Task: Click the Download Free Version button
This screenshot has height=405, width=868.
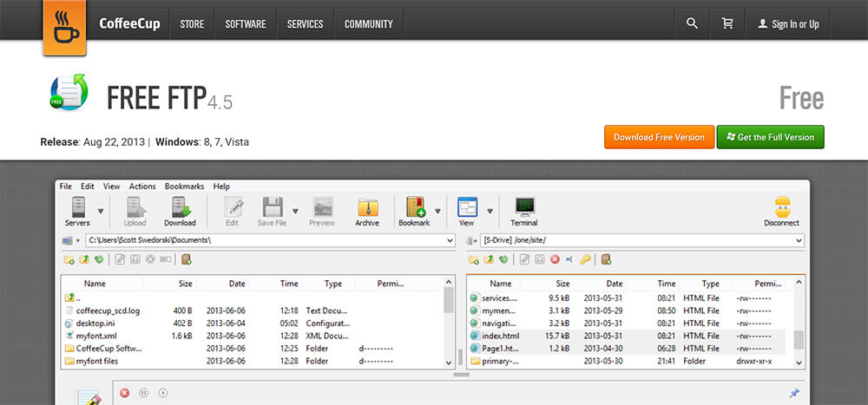Action: 660,137
